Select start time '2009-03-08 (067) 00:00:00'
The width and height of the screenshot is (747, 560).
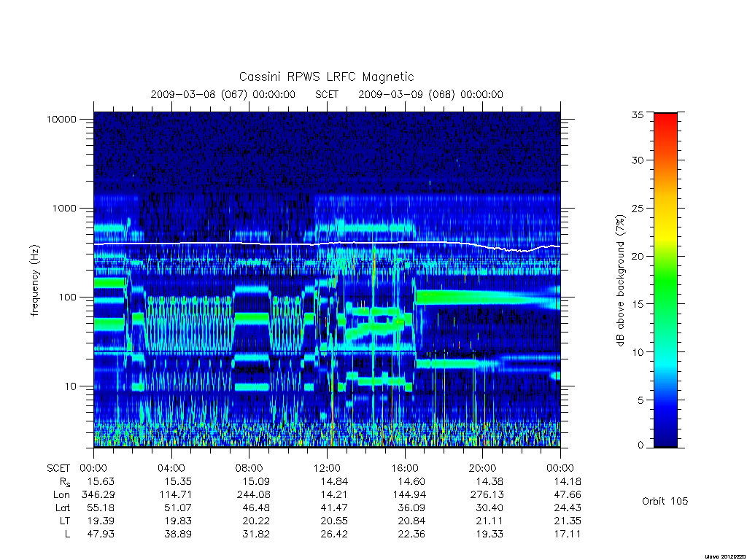click(223, 94)
